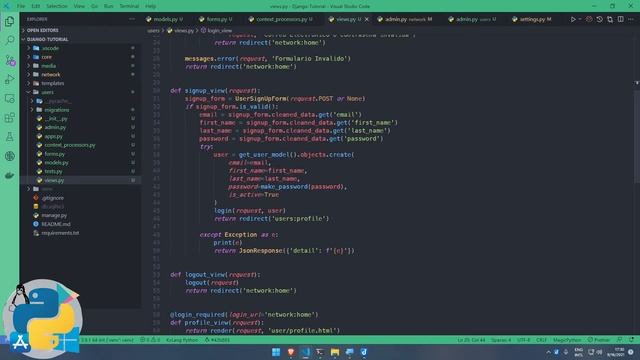
Task: Click the red debug icon in editor toolbar
Action: [589, 19]
